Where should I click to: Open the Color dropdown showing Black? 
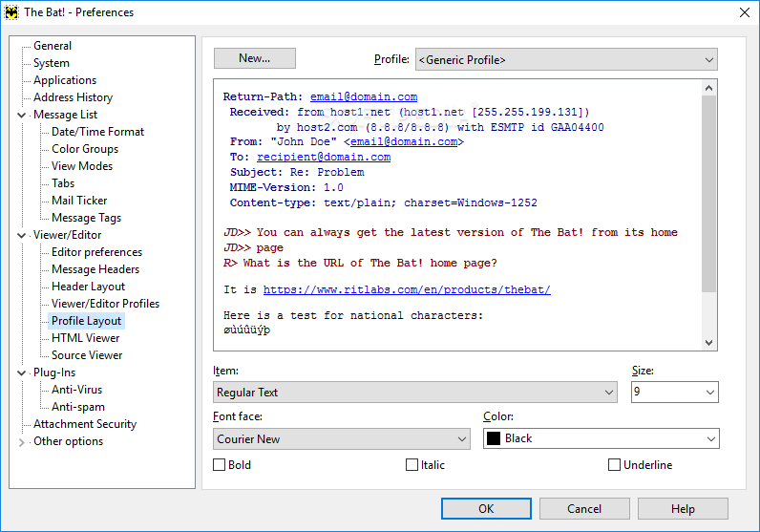tap(601, 438)
